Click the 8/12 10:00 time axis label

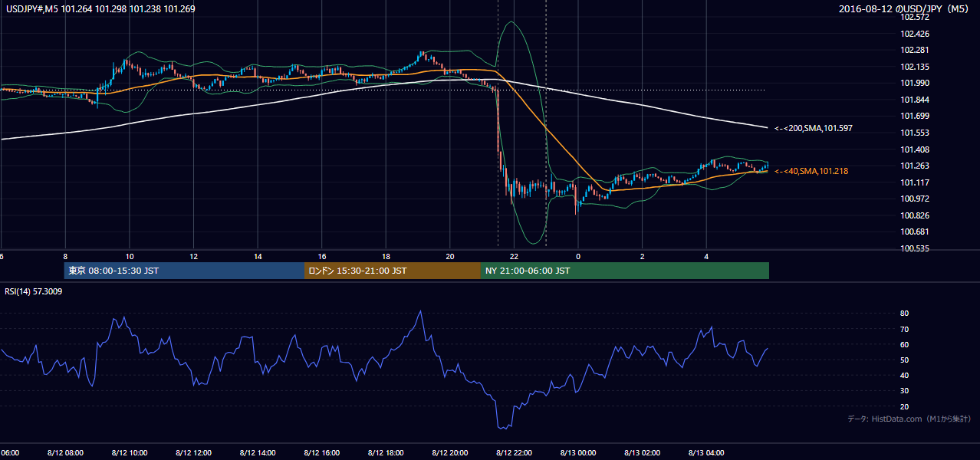coord(130,452)
